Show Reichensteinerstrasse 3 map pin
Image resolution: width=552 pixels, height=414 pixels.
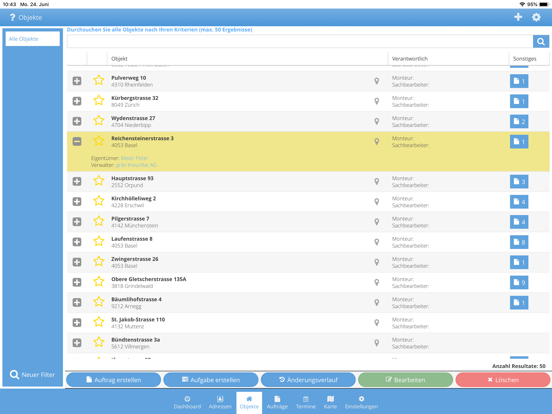(x=376, y=142)
